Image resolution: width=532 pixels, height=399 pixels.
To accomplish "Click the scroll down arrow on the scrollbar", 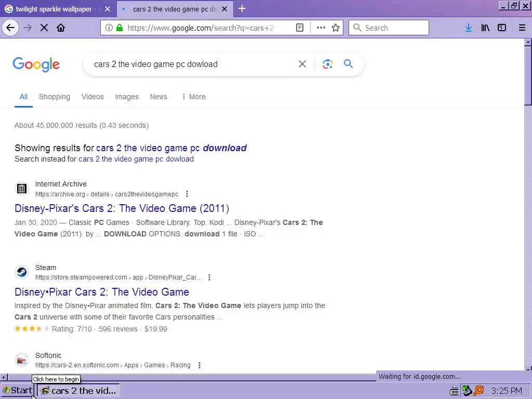I will pyautogui.click(x=528, y=369).
